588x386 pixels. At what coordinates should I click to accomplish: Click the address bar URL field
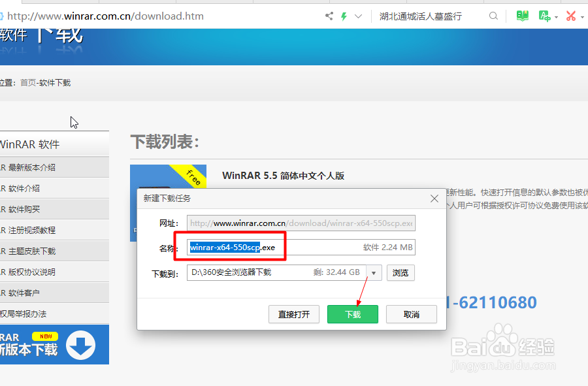(x=105, y=16)
